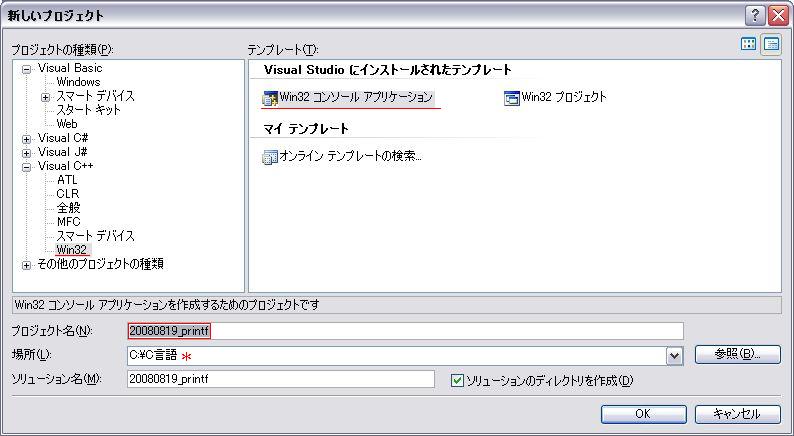The image size is (794, 436).
Task: Click オンライン テンプレートの検索... label
Action: (x=350, y=156)
